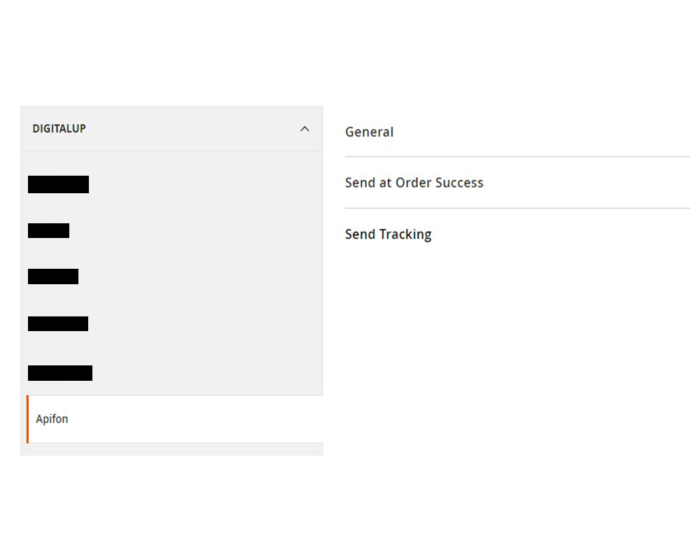Click the orange active marker beside Apifon
Screen dimensions: 700x560
coord(27,419)
